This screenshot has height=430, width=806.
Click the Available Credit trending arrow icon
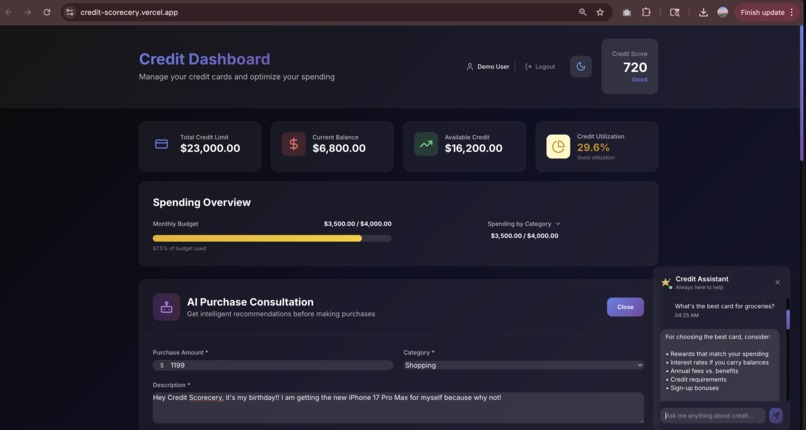tap(426, 144)
